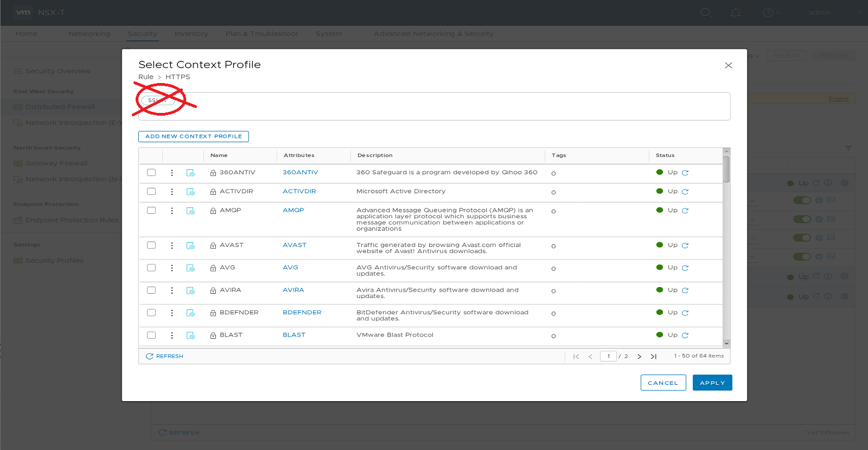Viewport: 868px width, 450px height.
Task: Refresh status icon for 360ANTIV row
Action: pos(685,173)
